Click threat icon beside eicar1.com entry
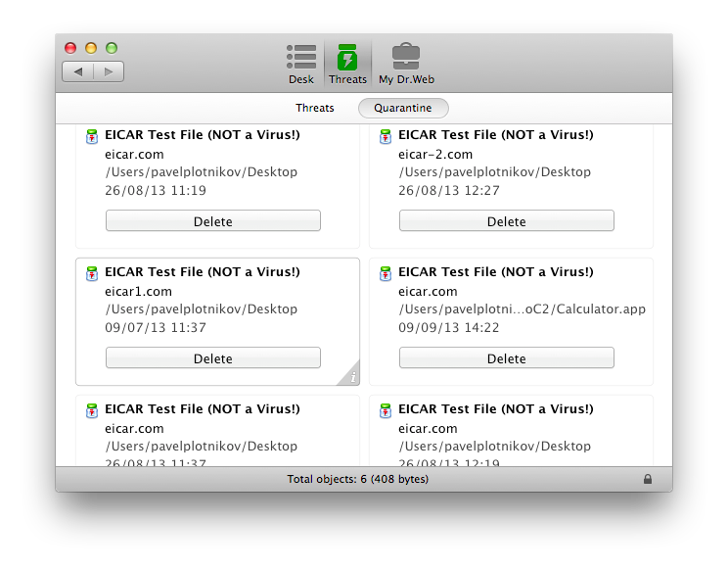This screenshot has width=728, height=569. click(92, 273)
